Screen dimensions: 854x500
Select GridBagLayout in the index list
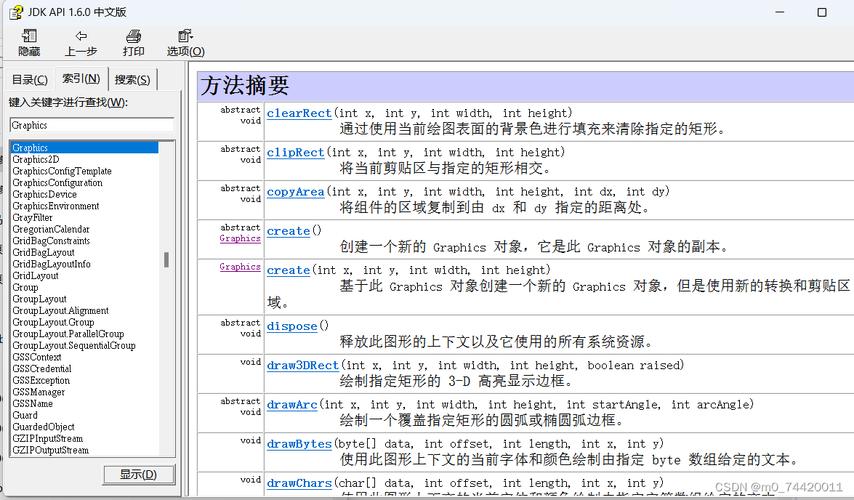click(x=43, y=253)
